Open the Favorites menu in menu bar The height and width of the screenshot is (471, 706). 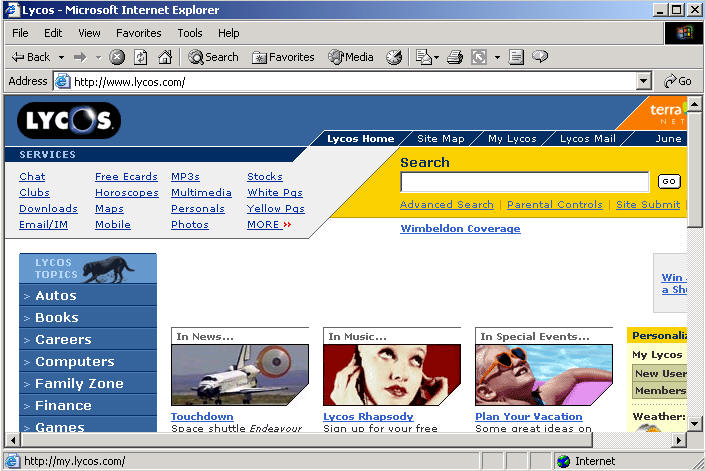click(x=138, y=33)
